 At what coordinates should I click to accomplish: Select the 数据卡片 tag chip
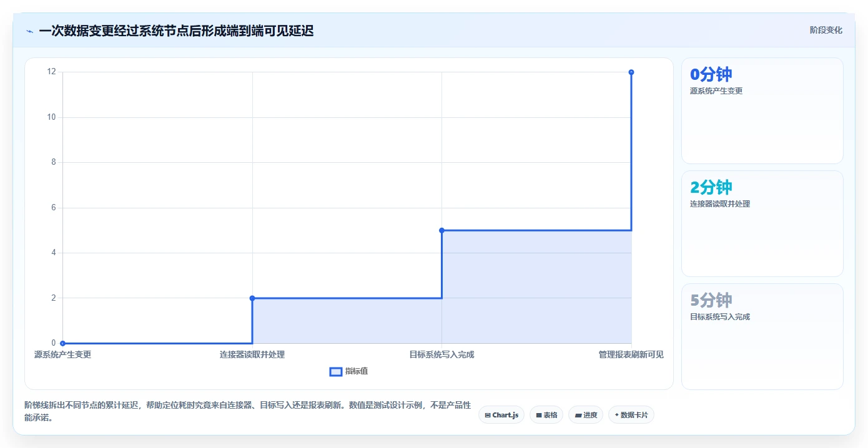631,415
